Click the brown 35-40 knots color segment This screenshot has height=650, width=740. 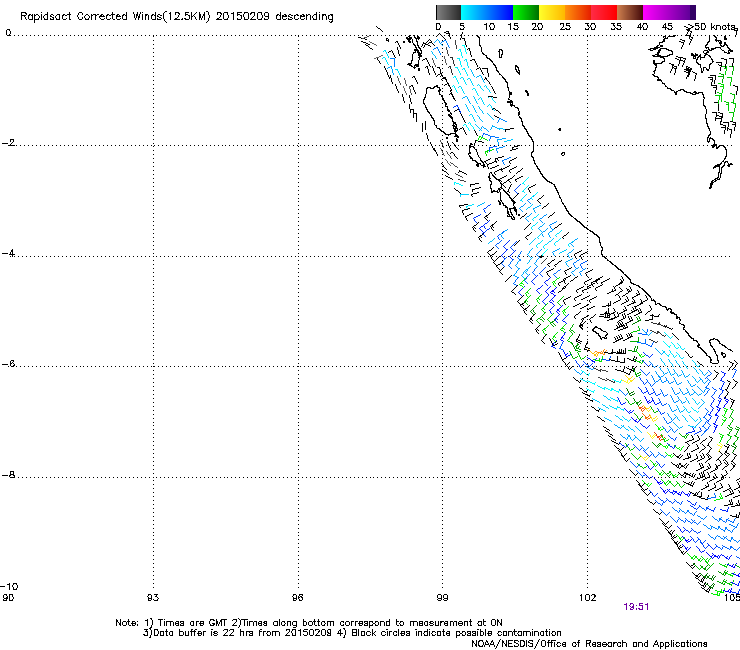[630, 12]
